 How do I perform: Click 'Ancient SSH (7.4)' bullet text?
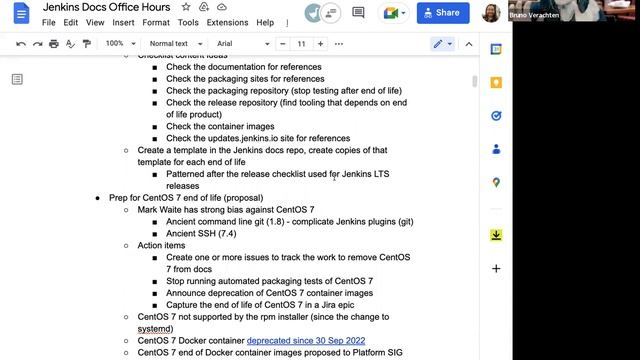(x=201, y=233)
